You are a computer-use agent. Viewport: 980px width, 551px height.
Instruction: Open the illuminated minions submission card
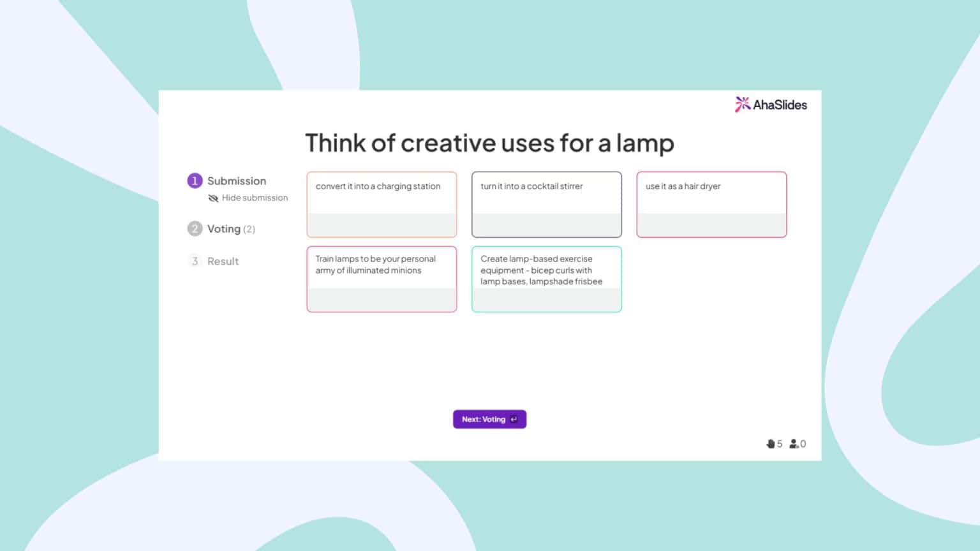click(381, 279)
